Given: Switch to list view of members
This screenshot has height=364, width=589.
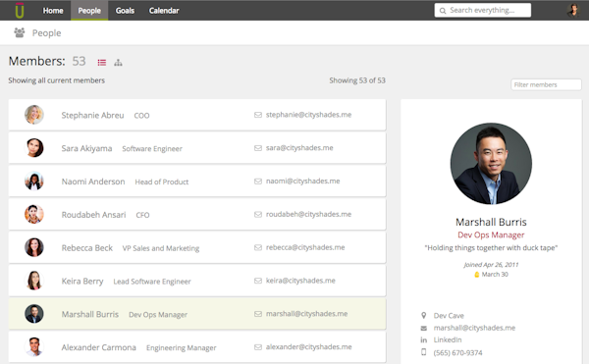Looking at the screenshot, I should [x=102, y=63].
